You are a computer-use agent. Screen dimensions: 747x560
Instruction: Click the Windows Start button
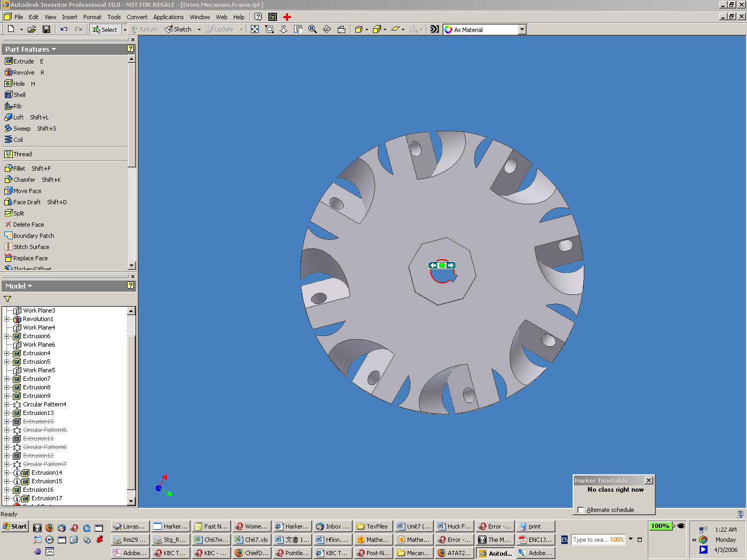(15, 526)
